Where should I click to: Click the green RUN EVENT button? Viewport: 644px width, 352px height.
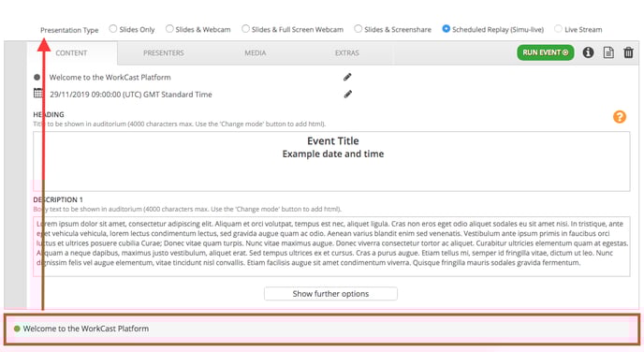(x=546, y=52)
